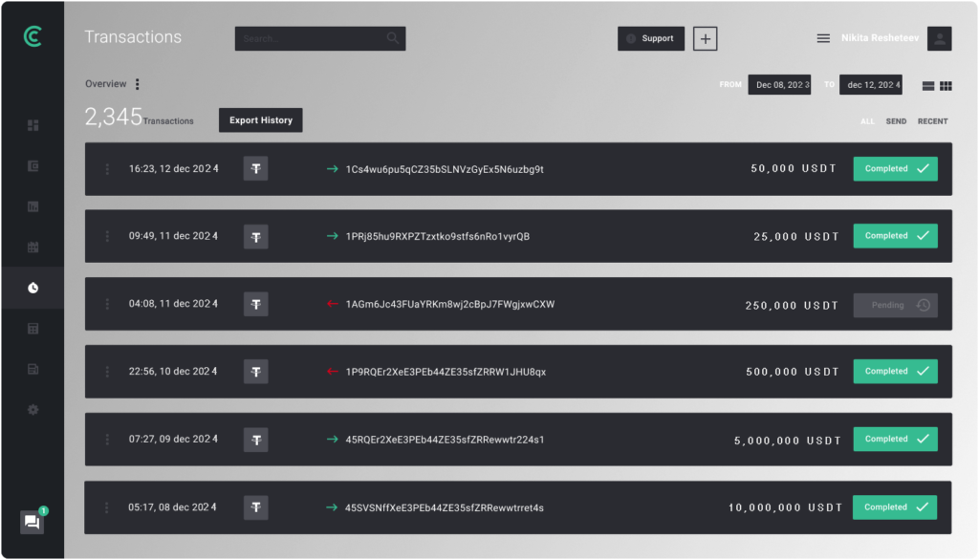Open the kebab menu next to Overview
The width and height of the screenshot is (979, 560).
pyautogui.click(x=137, y=84)
